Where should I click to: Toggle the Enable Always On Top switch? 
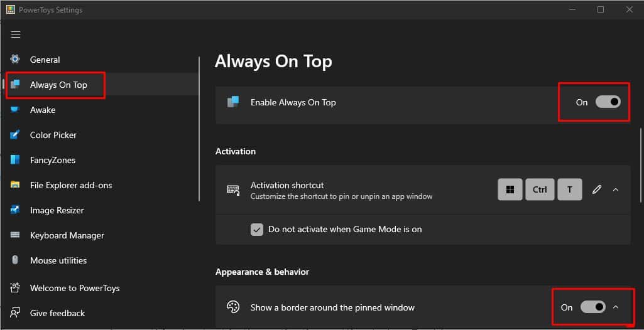point(608,102)
